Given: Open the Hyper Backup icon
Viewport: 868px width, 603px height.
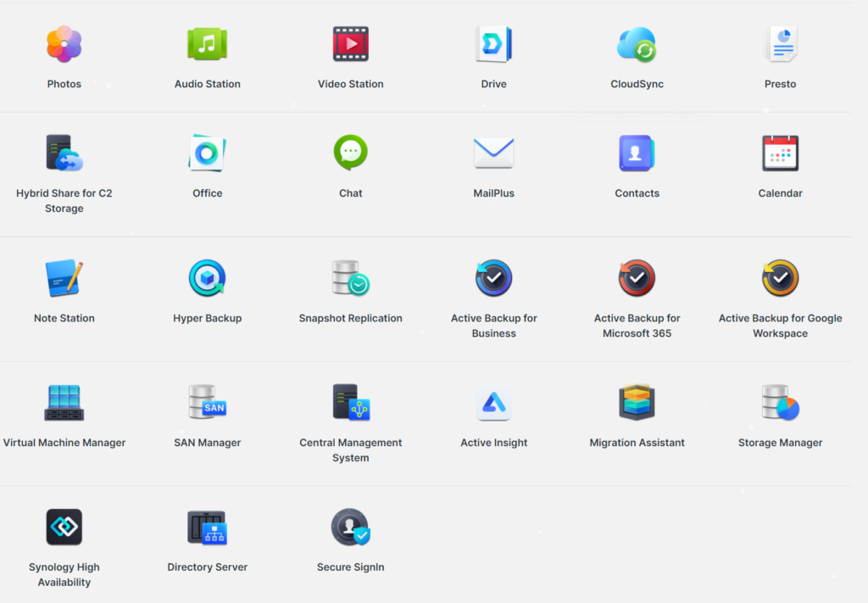Looking at the screenshot, I should click(x=208, y=278).
